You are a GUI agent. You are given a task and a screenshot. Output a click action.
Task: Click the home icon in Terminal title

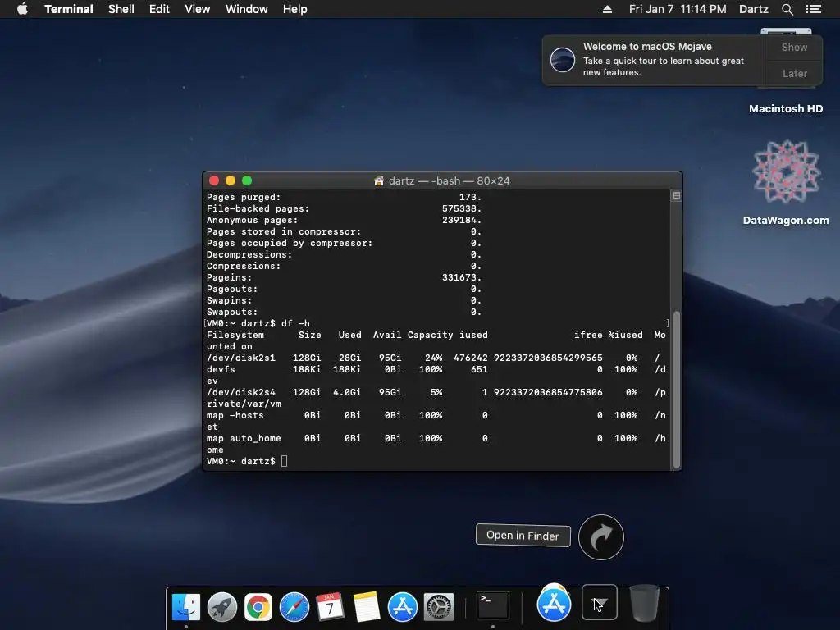[x=379, y=180]
